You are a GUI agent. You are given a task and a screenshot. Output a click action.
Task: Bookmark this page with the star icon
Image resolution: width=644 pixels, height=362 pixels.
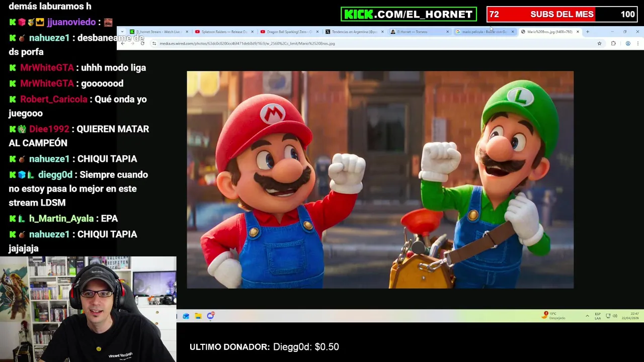click(599, 43)
